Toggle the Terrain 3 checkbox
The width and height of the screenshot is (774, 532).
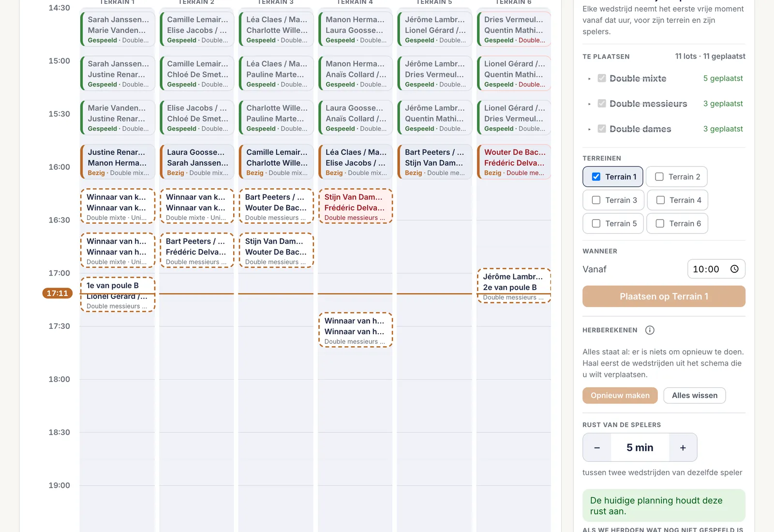pyautogui.click(x=596, y=200)
